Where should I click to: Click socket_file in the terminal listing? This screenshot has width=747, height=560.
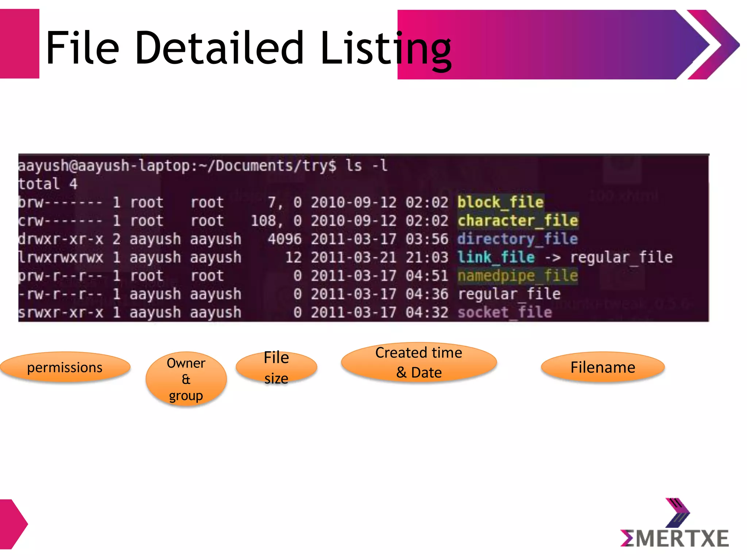[x=505, y=312]
